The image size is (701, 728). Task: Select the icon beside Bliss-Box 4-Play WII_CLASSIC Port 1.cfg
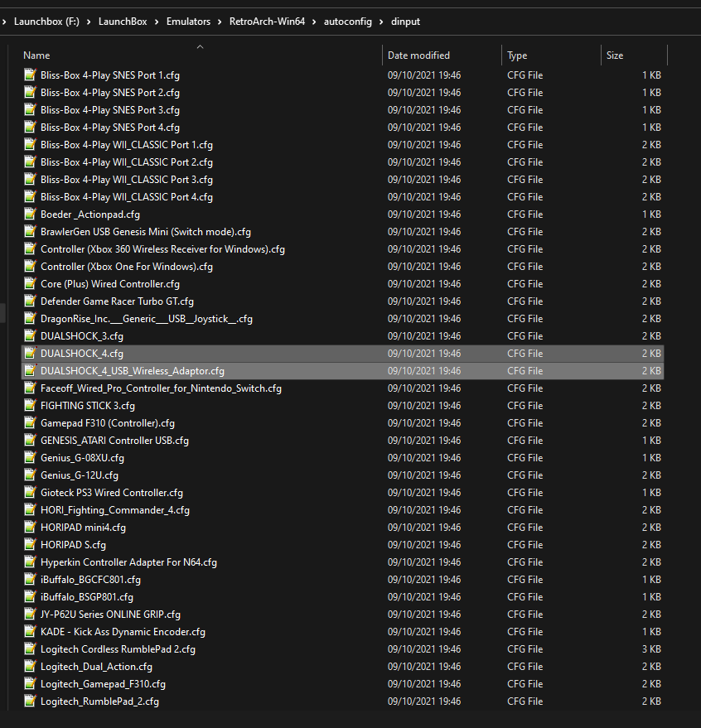pyautogui.click(x=30, y=144)
